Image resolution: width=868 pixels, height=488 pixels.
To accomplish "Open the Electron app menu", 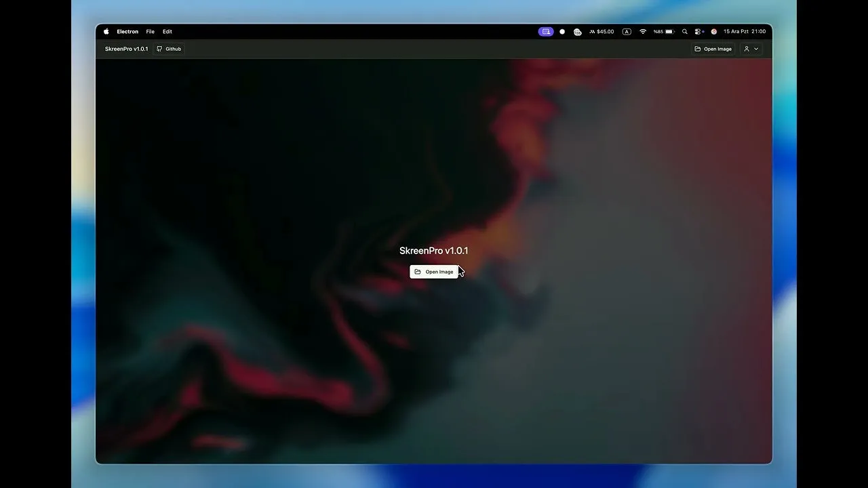I will coord(127,32).
